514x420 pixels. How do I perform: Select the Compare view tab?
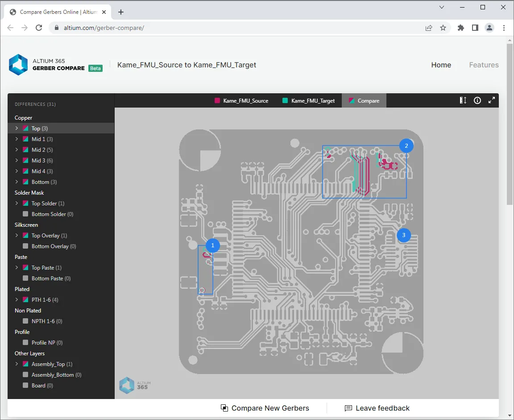[364, 101]
